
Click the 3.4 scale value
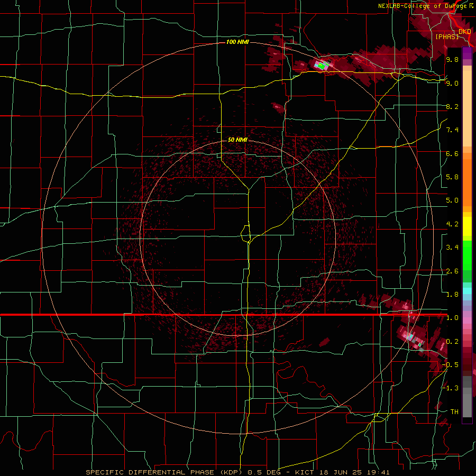[452, 248]
